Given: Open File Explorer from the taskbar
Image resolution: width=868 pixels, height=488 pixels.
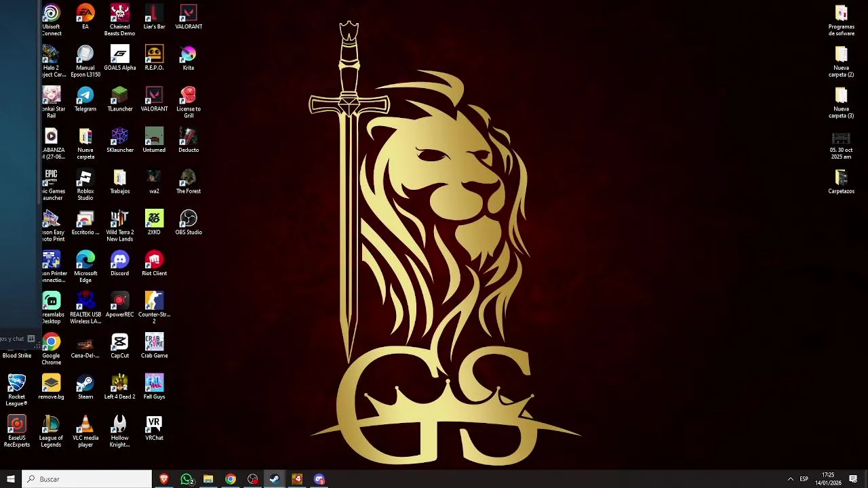Looking at the screenshot, I should pos(208,479).
